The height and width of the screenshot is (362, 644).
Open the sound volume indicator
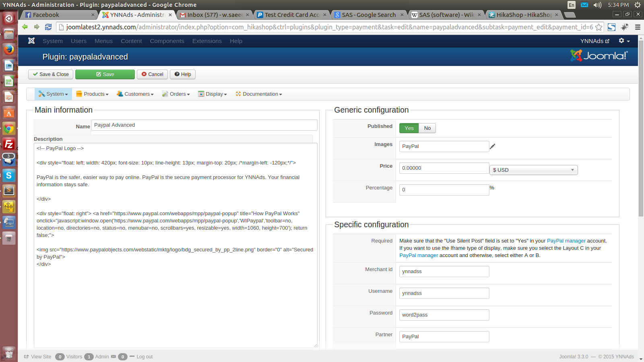coord(597,5)
